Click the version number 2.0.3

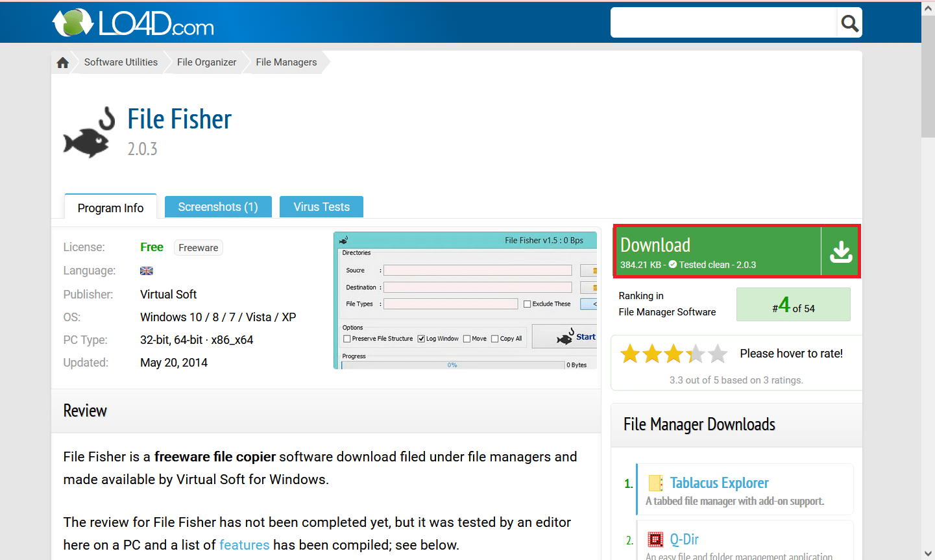point(142,149)
